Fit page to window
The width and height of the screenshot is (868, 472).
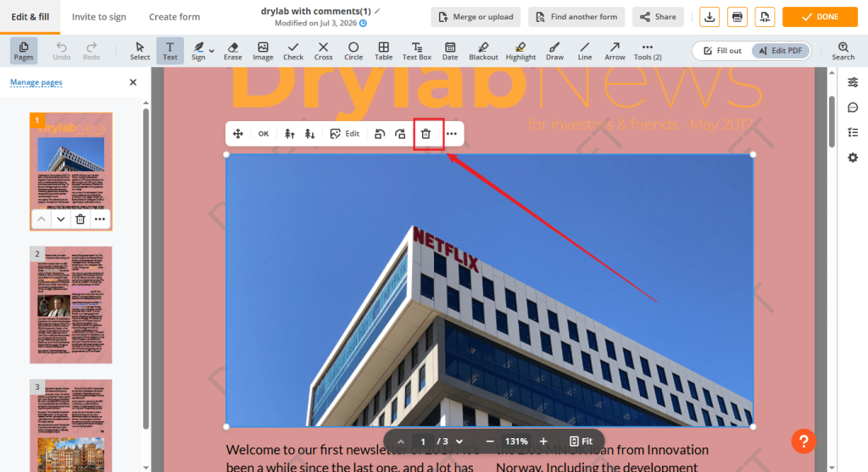click(x=581, y=441)
